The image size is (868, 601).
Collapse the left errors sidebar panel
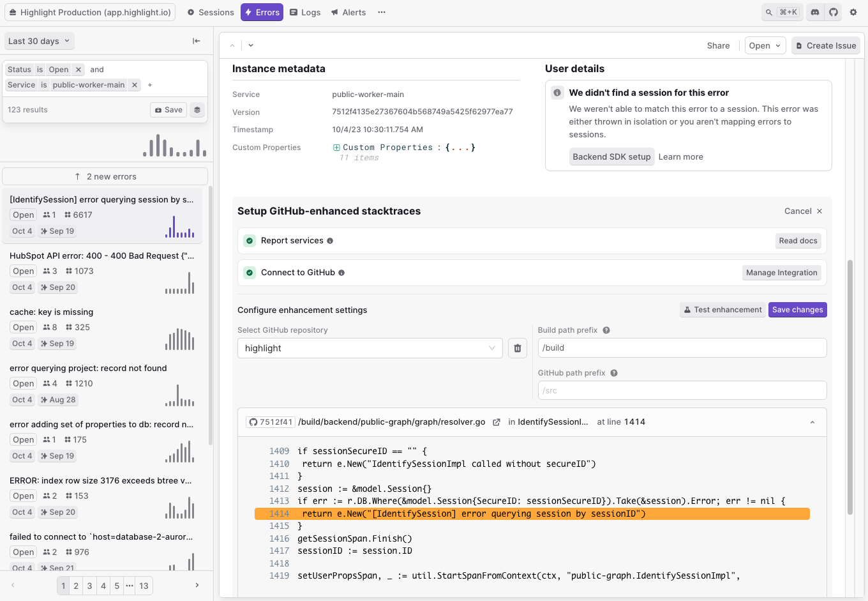[x=197, y=41]
